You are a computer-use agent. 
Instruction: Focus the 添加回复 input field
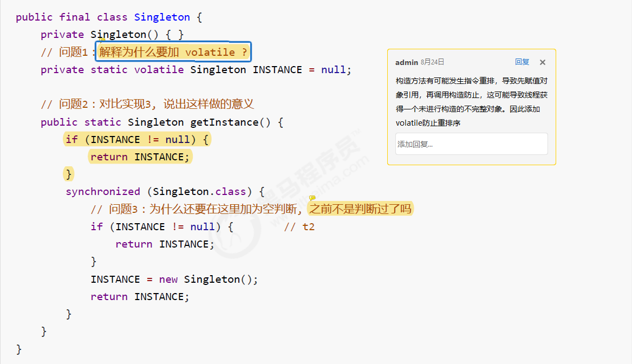472,144
